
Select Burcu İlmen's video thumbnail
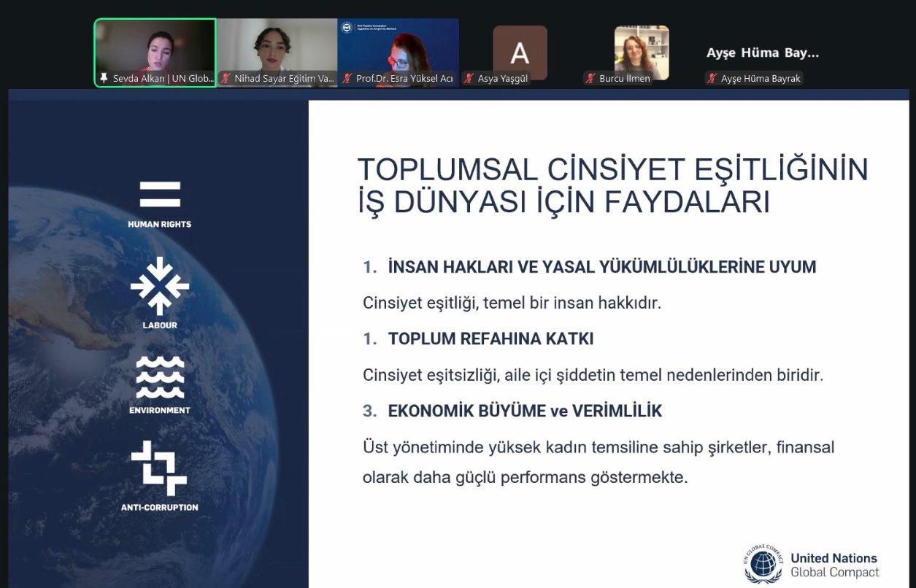pos(641,51)
